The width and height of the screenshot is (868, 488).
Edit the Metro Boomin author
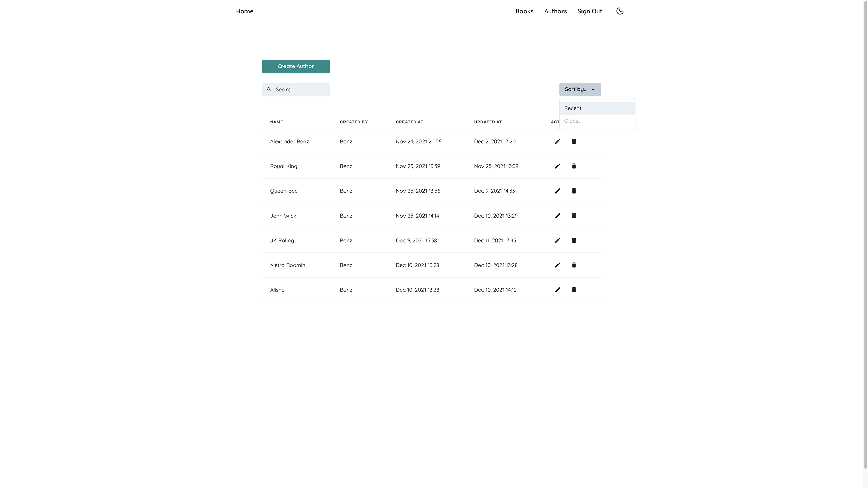pos(557,265)
